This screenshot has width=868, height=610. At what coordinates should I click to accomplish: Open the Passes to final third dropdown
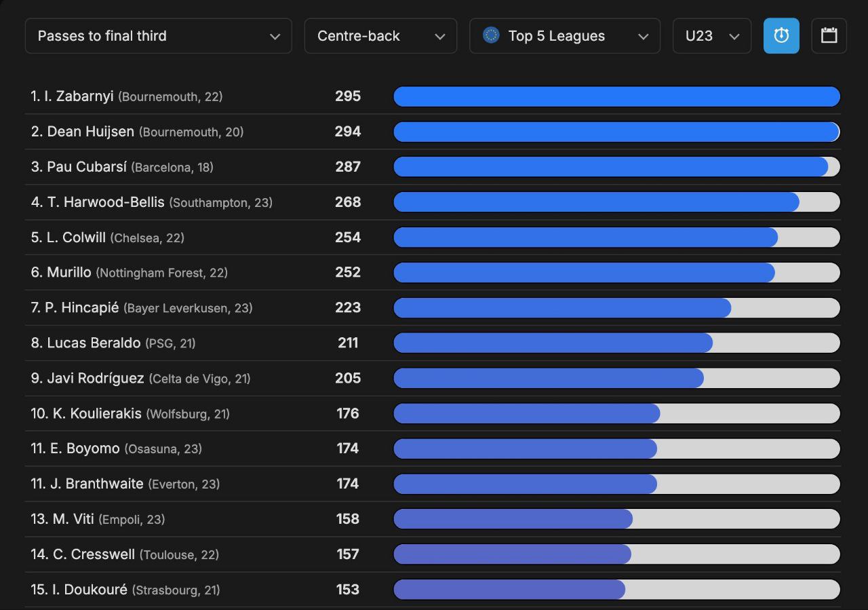(x=158, y=36)
